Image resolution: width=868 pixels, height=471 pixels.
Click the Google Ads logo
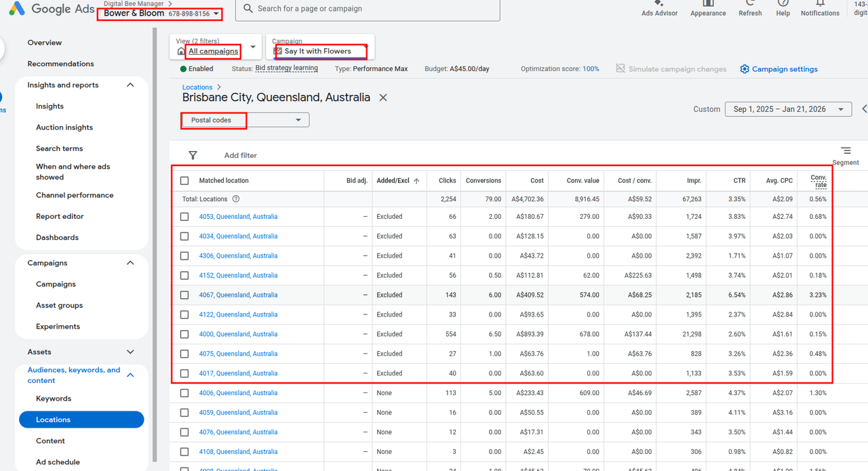[x=17, y=8]
